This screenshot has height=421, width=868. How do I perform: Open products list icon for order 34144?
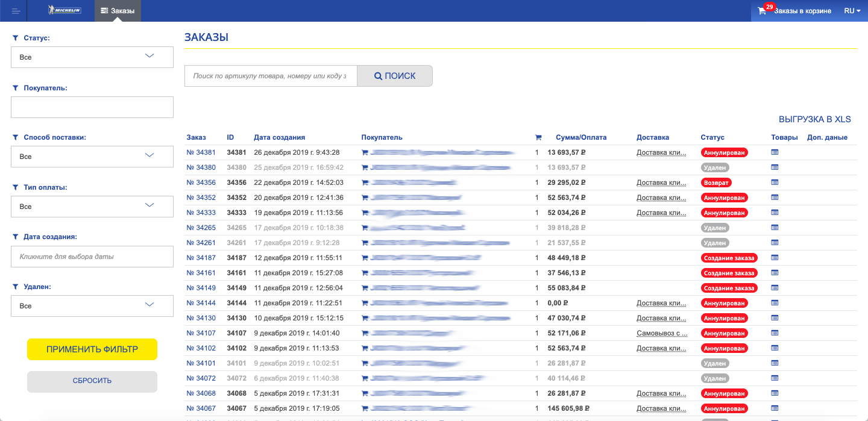point(775,303)
